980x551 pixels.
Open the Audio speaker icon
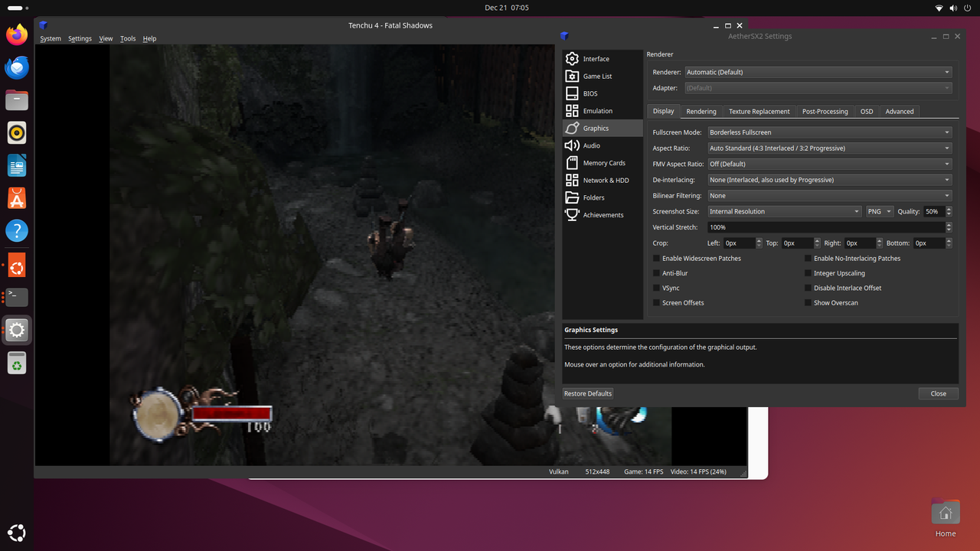[572, 145]
